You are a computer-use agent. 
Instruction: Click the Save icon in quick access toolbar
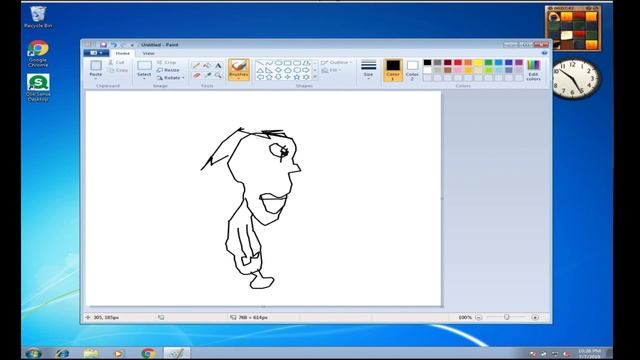pyautogui.click(x=103, y=45)
